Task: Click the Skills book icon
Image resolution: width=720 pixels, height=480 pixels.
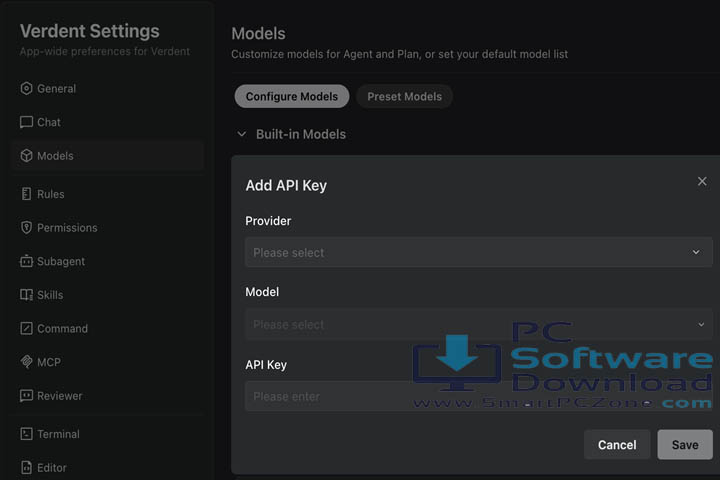Action: tap(26, 295)
